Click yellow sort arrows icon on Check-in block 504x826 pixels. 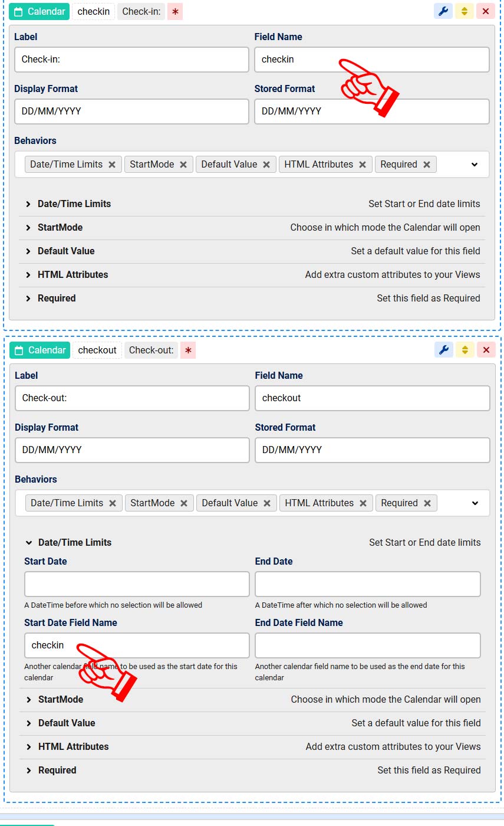click(x=465, y=11)
